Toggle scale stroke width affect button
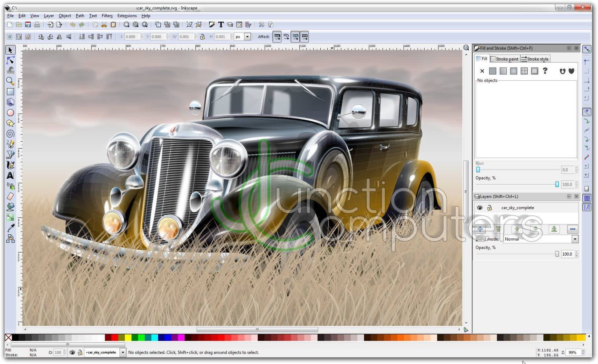Image resolution: width=598 pixels, height=364 pixels. (x=277, y=37)
